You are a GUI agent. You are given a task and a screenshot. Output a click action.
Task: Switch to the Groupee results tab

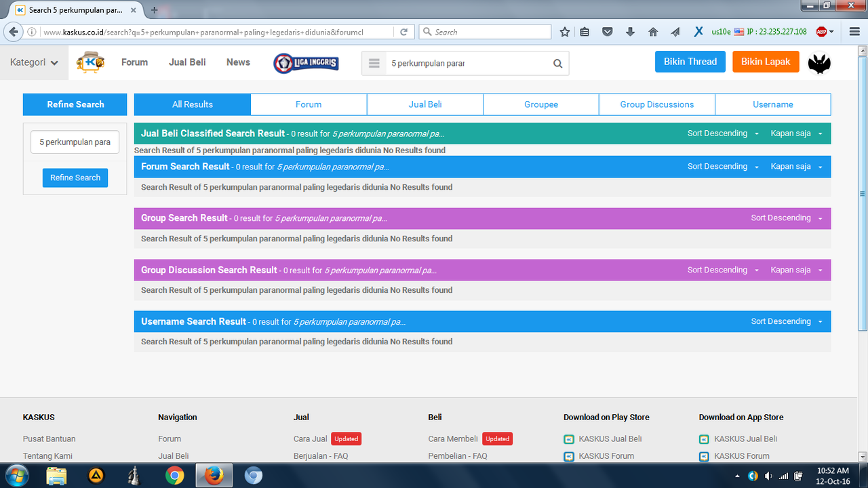(541, 104)
